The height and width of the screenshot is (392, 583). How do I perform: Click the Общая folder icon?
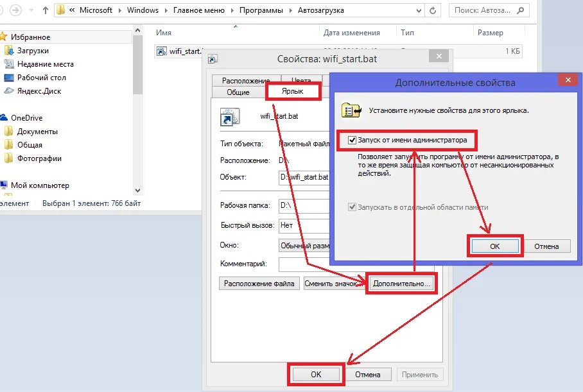[x=9, y=144]
